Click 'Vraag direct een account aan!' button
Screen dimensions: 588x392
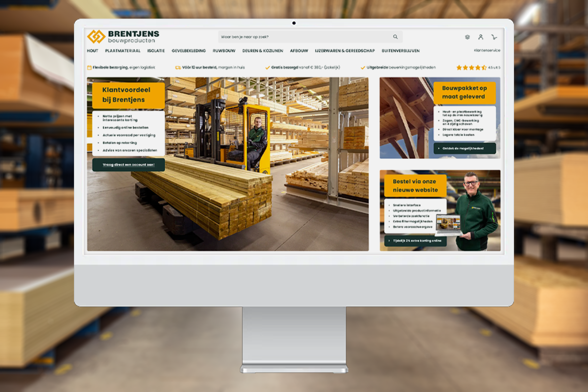[x=128, y=165]
